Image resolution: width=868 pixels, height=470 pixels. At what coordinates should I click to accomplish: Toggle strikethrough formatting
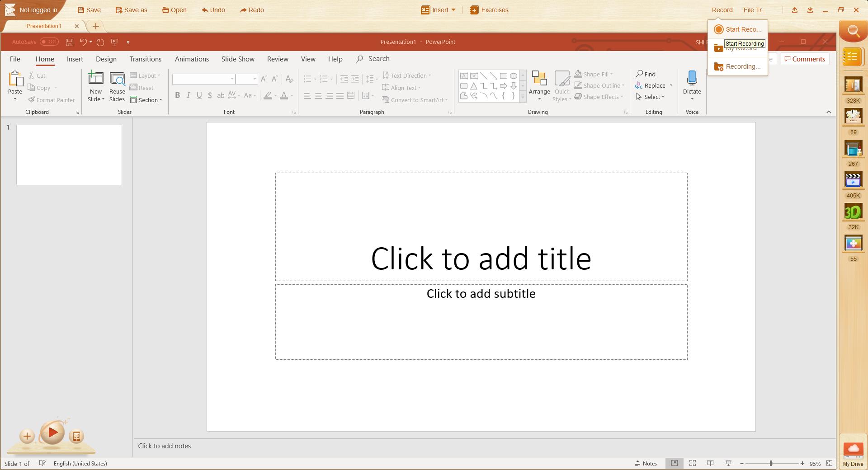(x=221, y=95)
